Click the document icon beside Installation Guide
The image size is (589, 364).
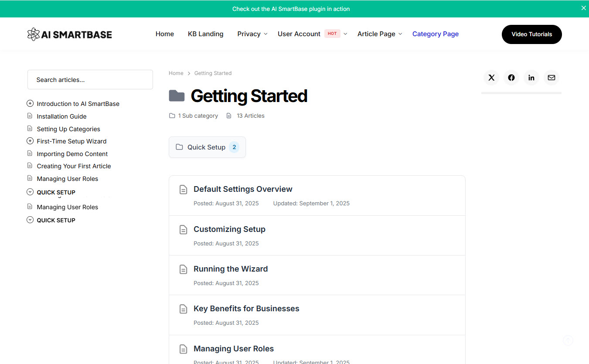click(30, 116)
